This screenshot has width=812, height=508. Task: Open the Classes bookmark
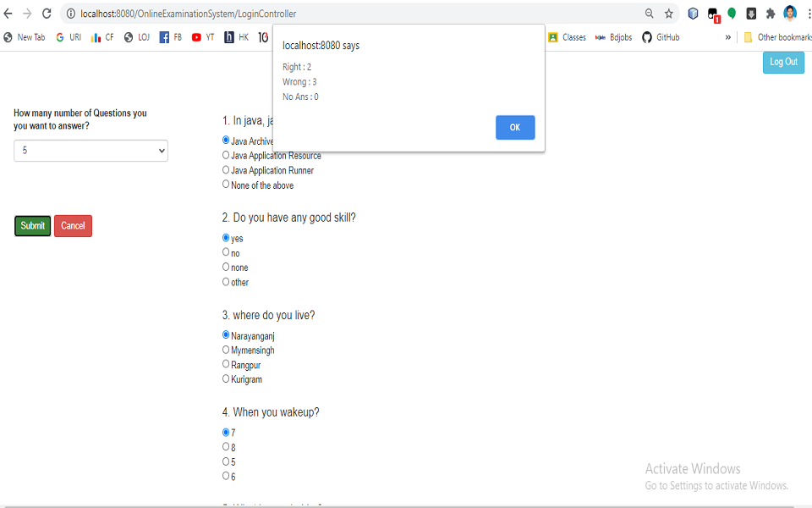coord(567,37)
